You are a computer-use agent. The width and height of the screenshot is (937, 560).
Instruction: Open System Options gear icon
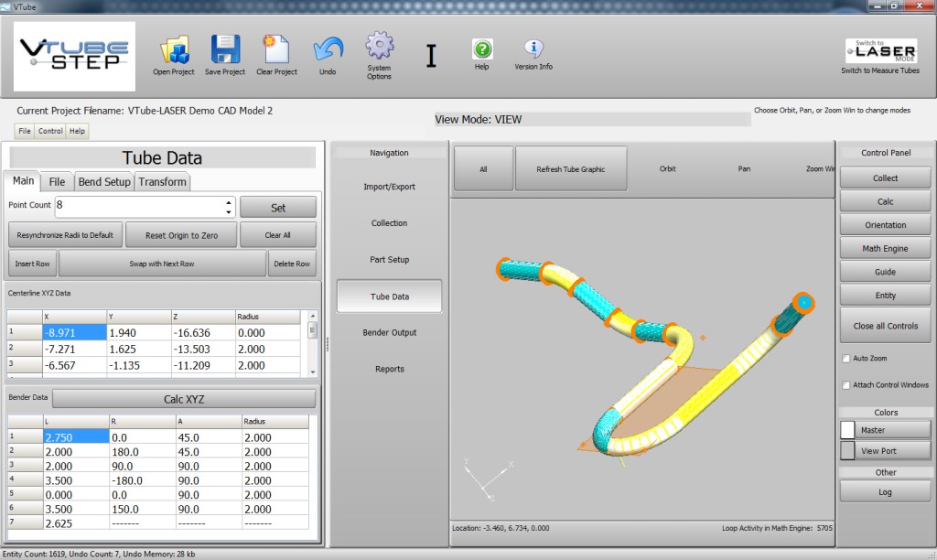point(379,46)
